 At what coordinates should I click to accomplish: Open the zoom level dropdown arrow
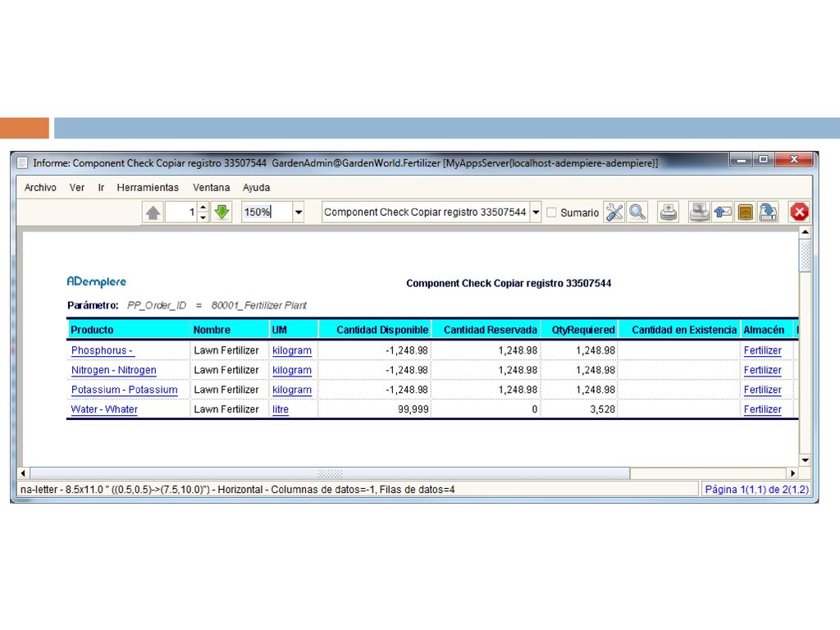[x=299, y=212]
